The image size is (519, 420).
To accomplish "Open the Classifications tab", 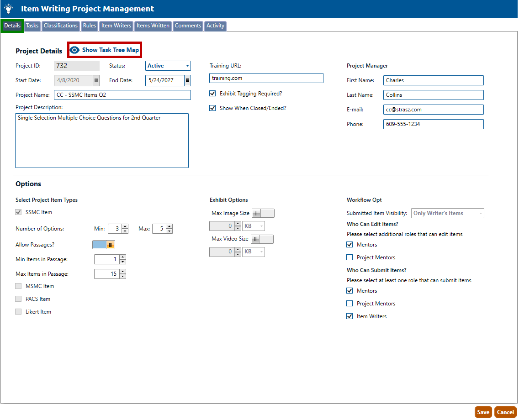I will (61, 26).
